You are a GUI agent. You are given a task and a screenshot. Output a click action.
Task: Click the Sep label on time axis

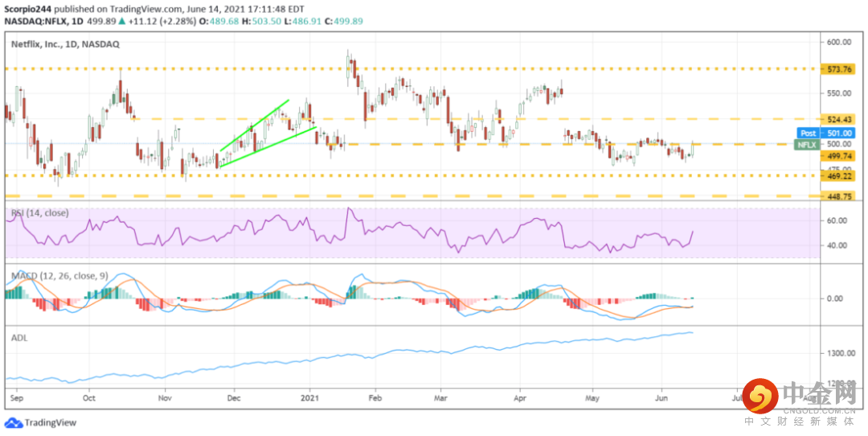tap(16, 397)
